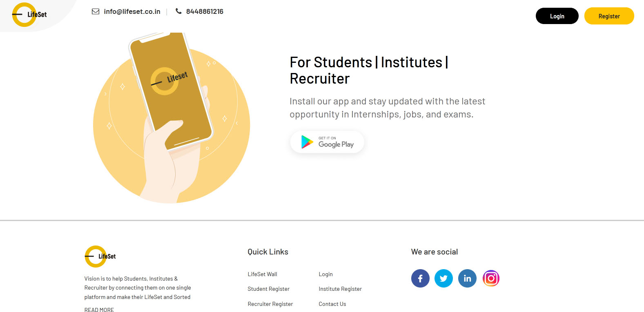
Task: Visit the Contact Us link
Action: [332, 304]
